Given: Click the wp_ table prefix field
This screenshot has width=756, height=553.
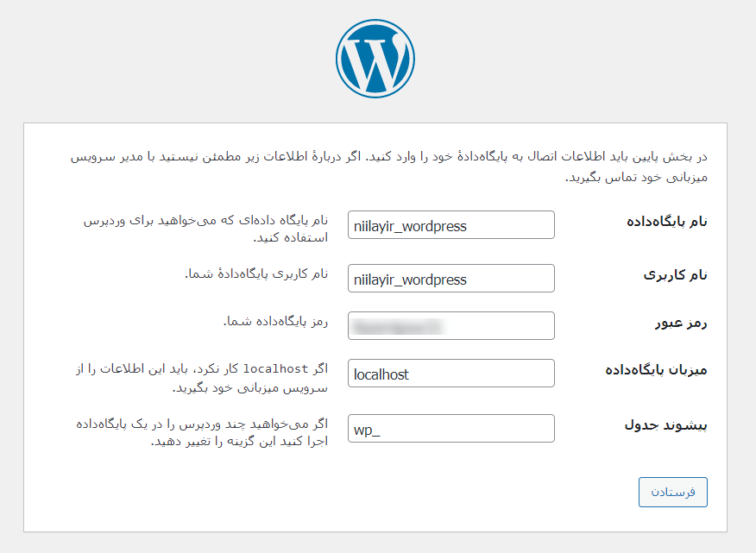Looking at the screenshot, I should pyautogui.click(x=450, y=428).
